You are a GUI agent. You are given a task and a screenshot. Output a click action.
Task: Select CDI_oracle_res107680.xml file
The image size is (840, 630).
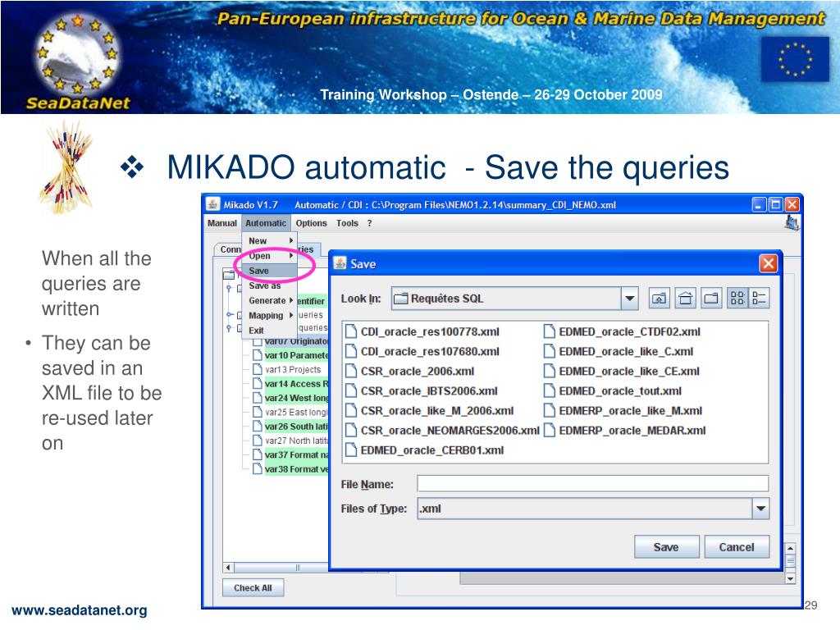(423, 351)
